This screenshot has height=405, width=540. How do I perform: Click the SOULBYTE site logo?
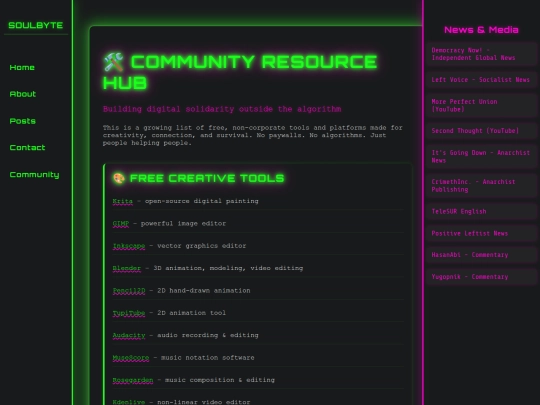point(35,25)
